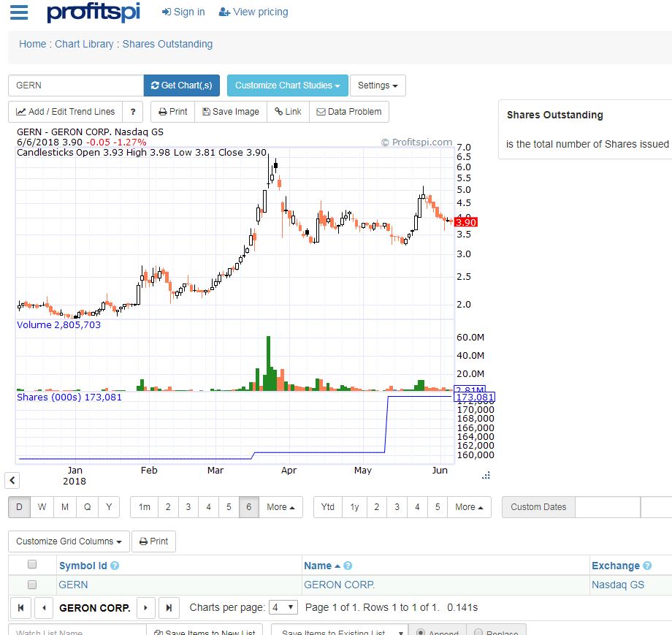672x635 pixels.
Task: Toggle the select-all header checkbox
Action: click(x=32, y=564)
